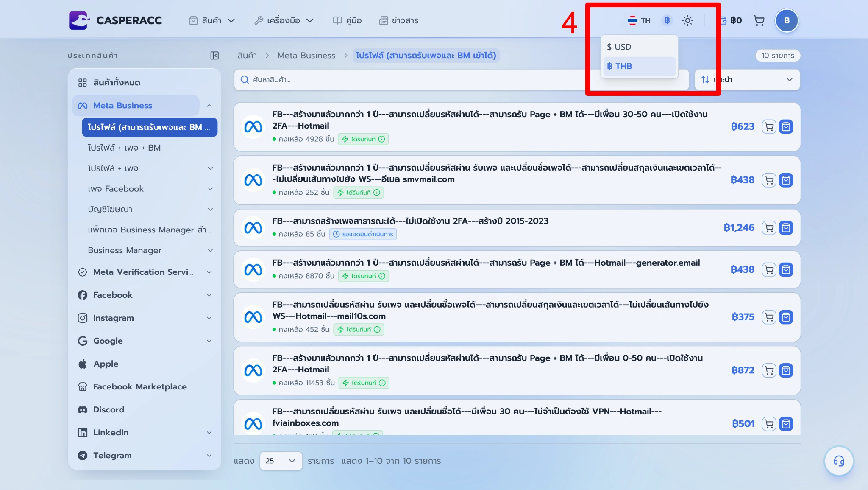Toggle light/dark theme sun icon
The image size is (868, 490).
(687, 20)
